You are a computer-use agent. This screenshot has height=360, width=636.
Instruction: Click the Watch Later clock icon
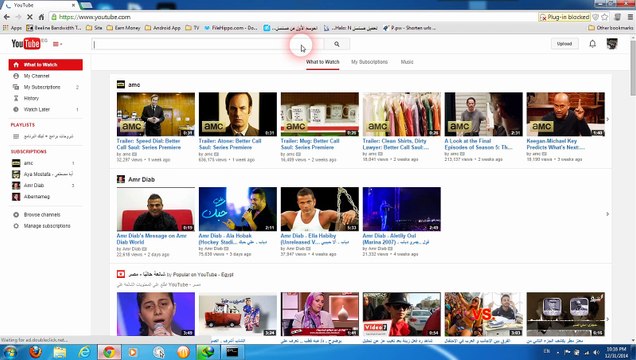point(16,109)
